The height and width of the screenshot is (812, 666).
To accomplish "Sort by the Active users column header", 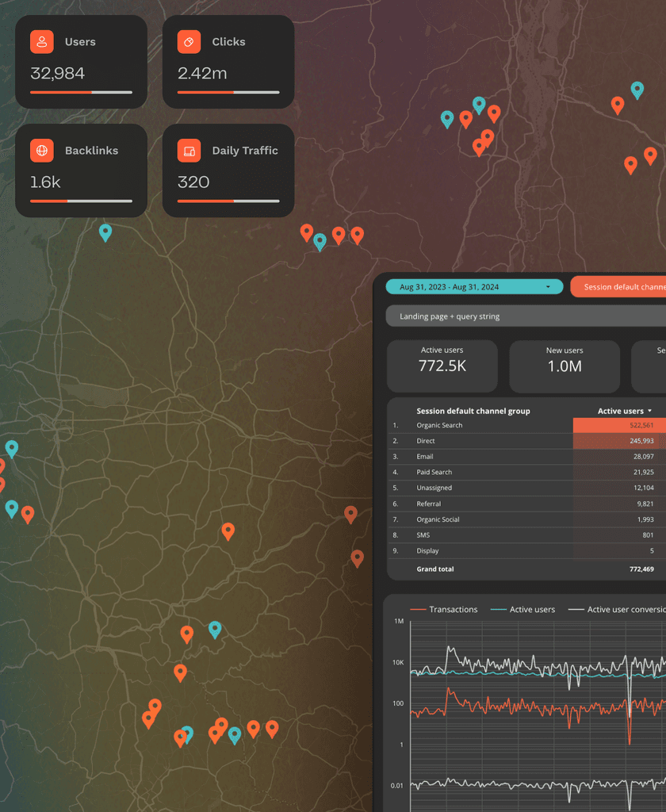I will [x=624, y=411].
